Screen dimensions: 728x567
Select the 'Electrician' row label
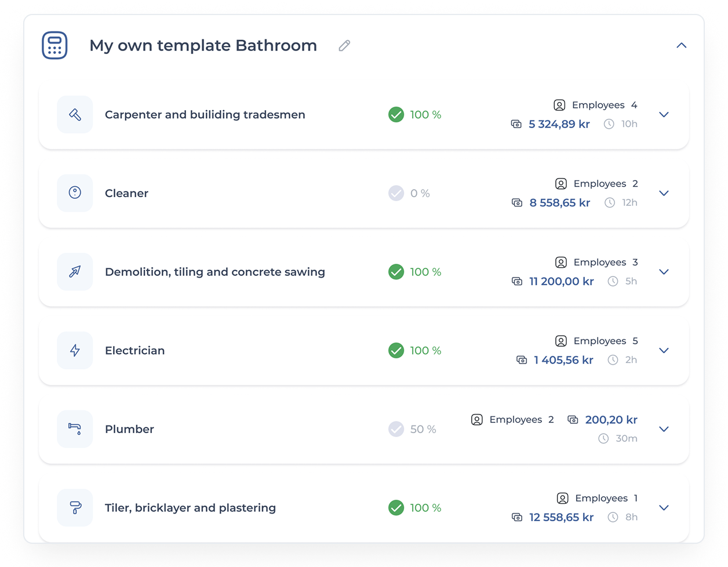tap(135, 351)
